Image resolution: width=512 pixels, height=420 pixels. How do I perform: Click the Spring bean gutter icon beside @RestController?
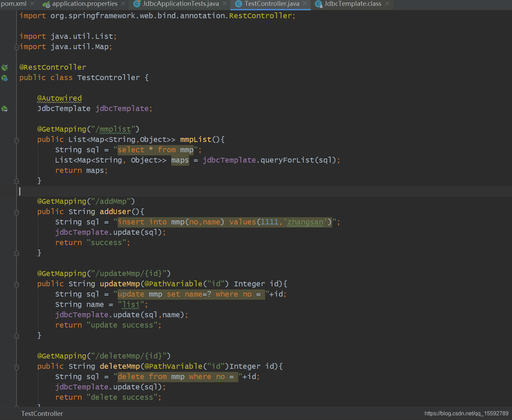[x=4, y=67]
